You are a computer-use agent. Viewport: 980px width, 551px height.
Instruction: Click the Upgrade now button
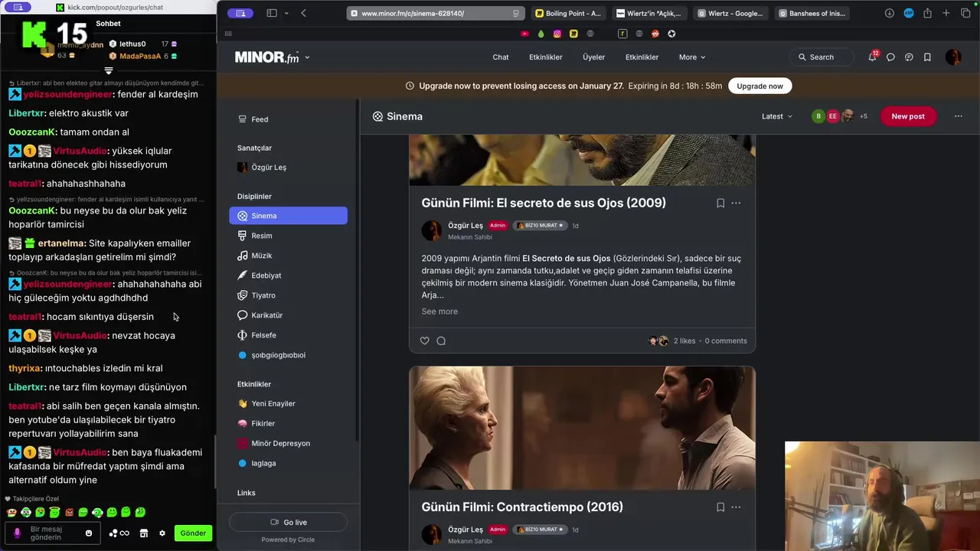point(759,86)
